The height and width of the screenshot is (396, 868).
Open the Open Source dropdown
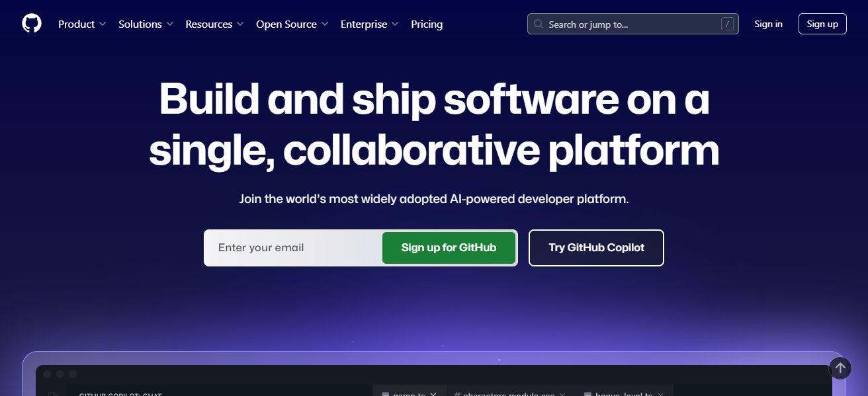click(x=292, y=24)
